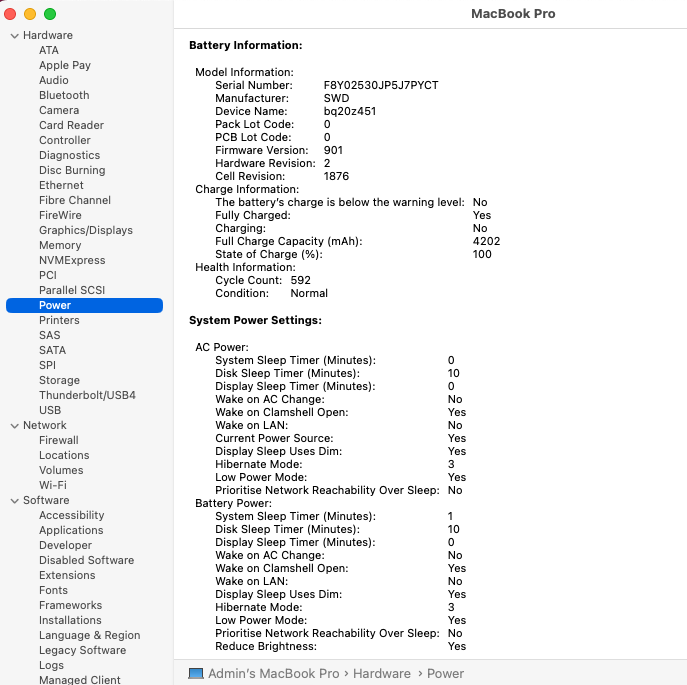The width and height of the screenshot is (687, 685).
Task: Select Logs under Software
Action: [51, 665]
